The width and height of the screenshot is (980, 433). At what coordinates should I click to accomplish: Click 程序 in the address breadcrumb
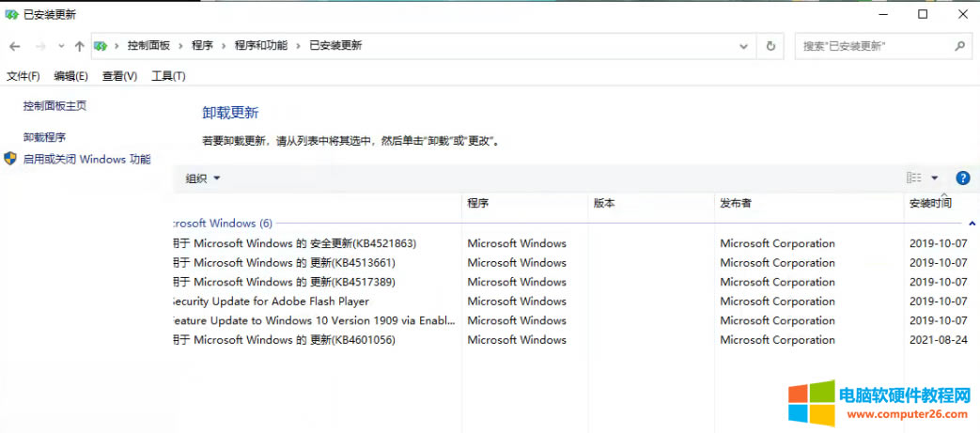203,46
